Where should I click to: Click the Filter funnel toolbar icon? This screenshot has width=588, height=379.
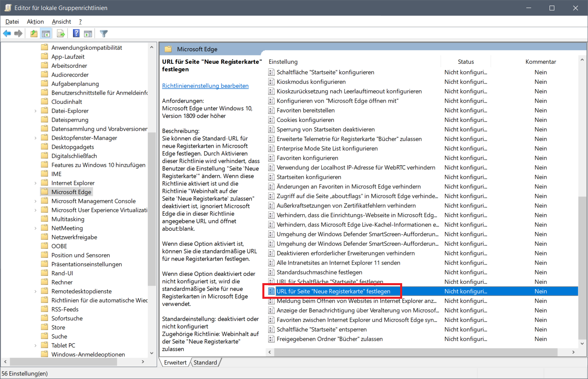(x=104, y=34)
